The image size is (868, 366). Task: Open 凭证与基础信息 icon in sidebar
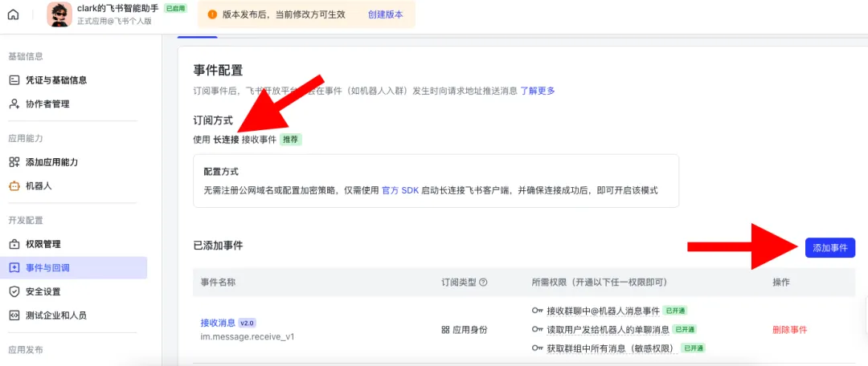coord(14,80)
